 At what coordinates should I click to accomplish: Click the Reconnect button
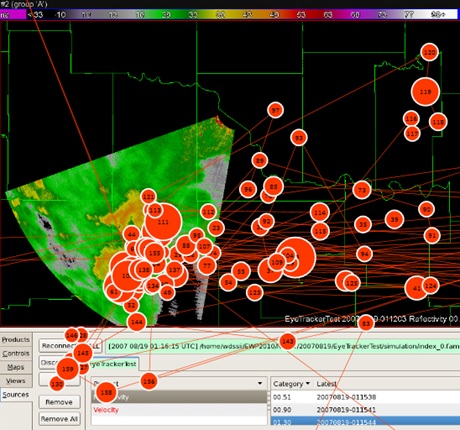[x=70, y=346]
